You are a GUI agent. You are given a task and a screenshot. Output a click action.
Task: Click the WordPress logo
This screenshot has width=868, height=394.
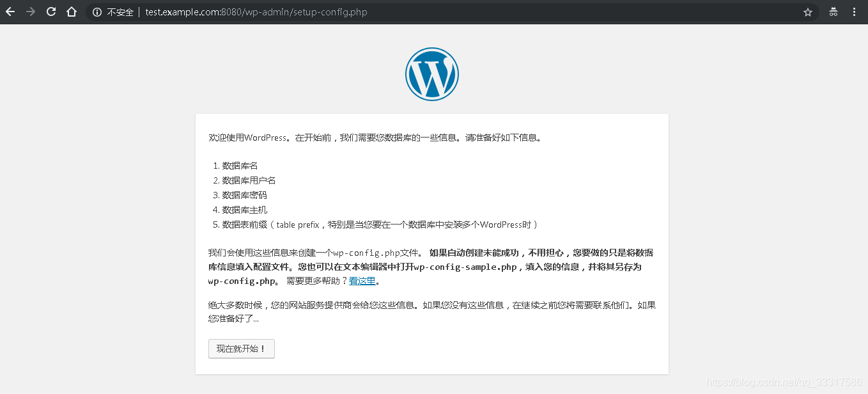[x=432, y=74]
